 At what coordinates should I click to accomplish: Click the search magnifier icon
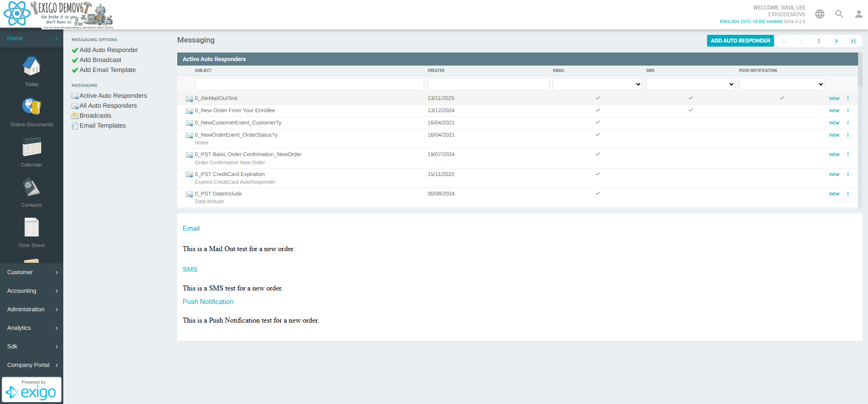pos(839,14)
